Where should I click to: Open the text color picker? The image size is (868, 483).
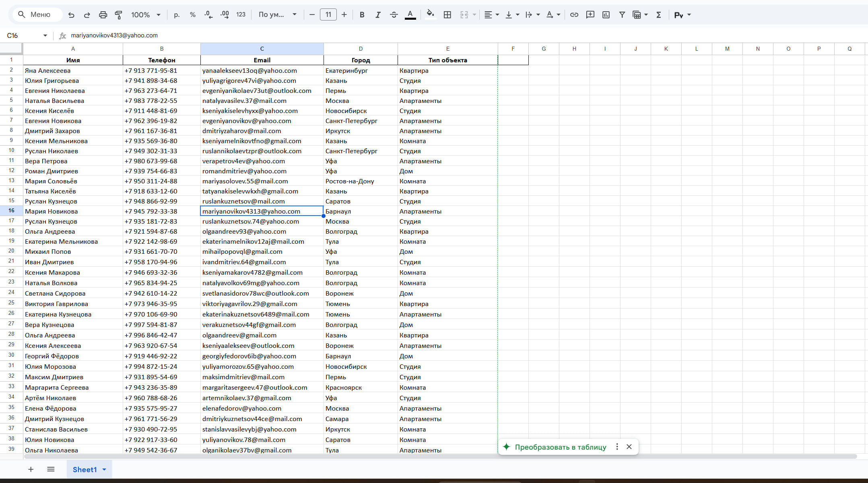click(410, 15)
